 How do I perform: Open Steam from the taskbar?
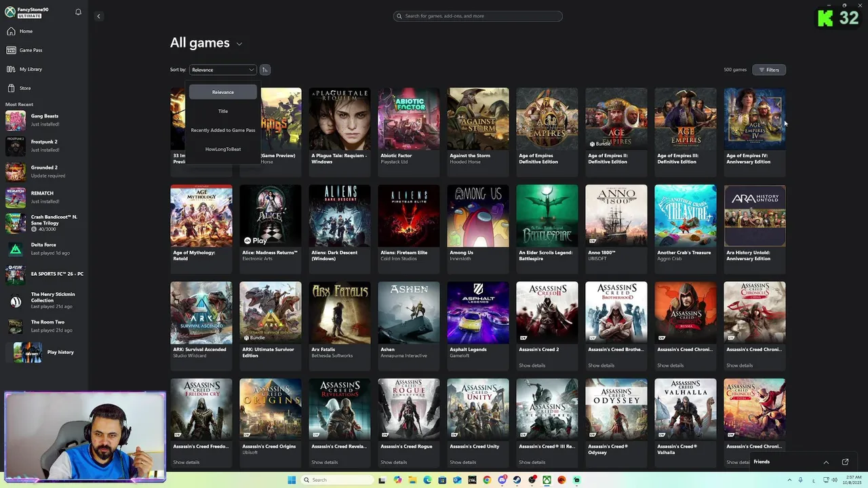(x=517, y=480)
